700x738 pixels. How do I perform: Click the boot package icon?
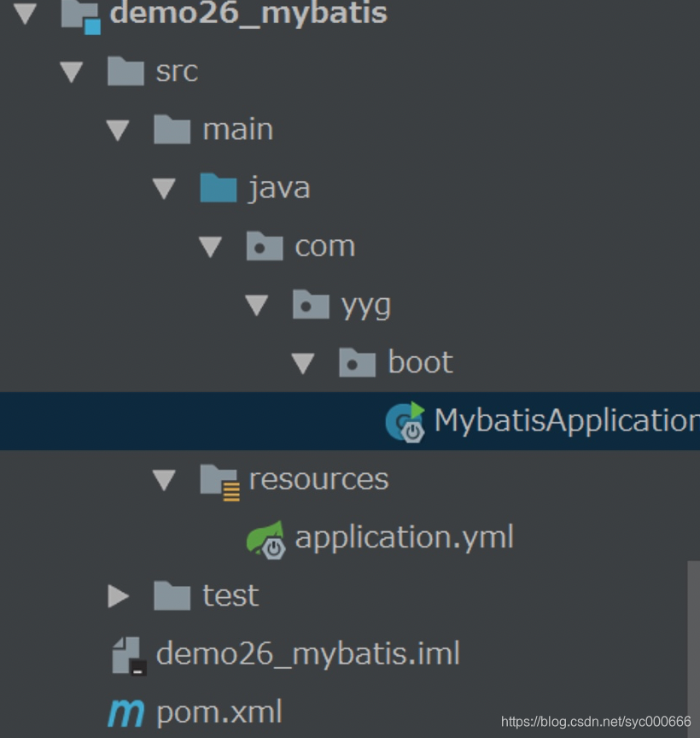[x=357, y=362]
